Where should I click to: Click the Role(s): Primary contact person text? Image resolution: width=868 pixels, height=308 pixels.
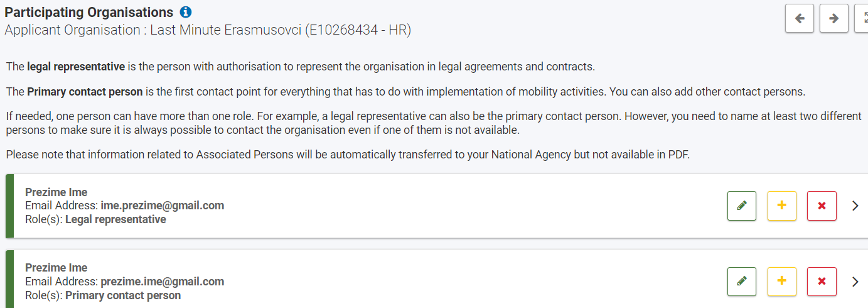click(103, 295)
